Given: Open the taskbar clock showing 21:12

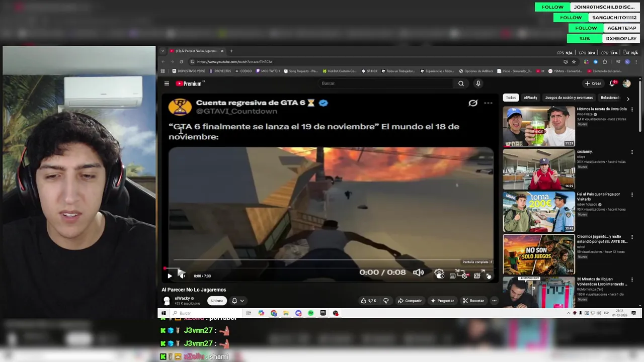Looking at the screenshot, I should coord(620,313).
